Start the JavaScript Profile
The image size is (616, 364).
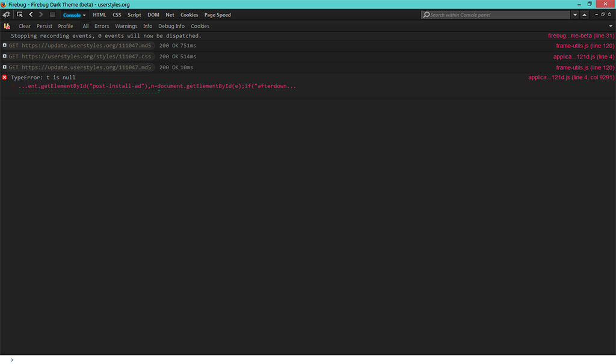pyautogui.click(x=66, y=26)
